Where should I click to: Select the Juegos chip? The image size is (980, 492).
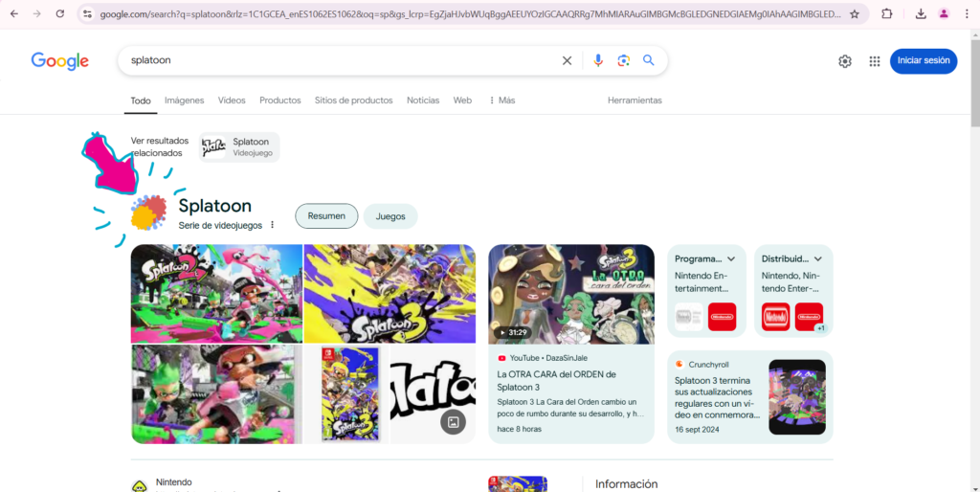(390, 216)
